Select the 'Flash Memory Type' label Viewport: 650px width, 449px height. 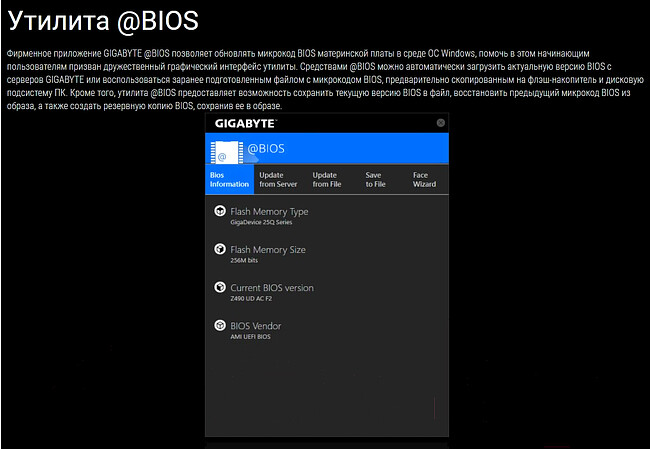pos(269,211)
